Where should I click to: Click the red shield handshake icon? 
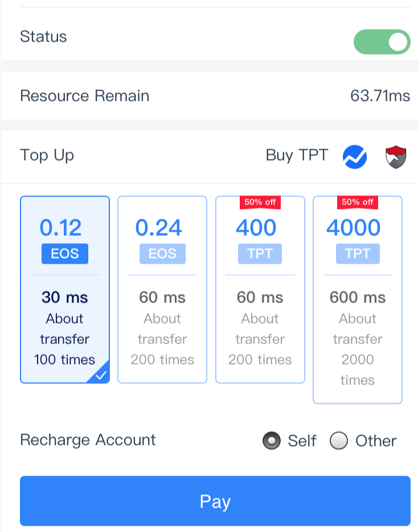pos(396,157)
